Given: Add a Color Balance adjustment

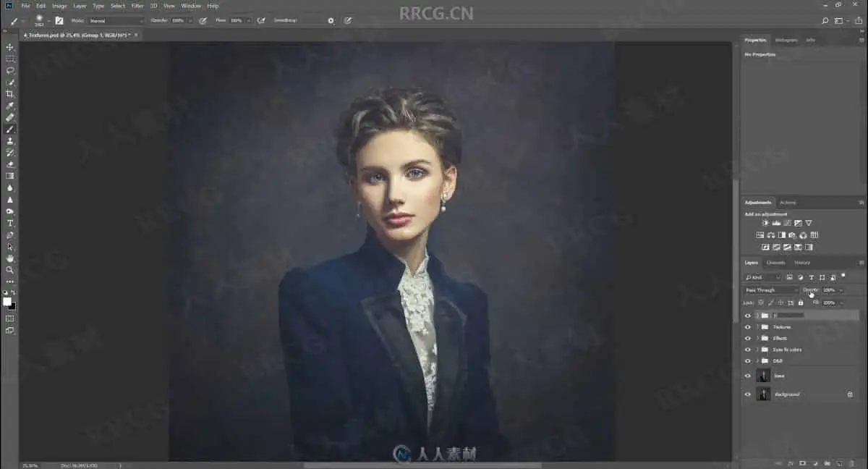Looking at the screenshot, I should [x=771, y=235].
